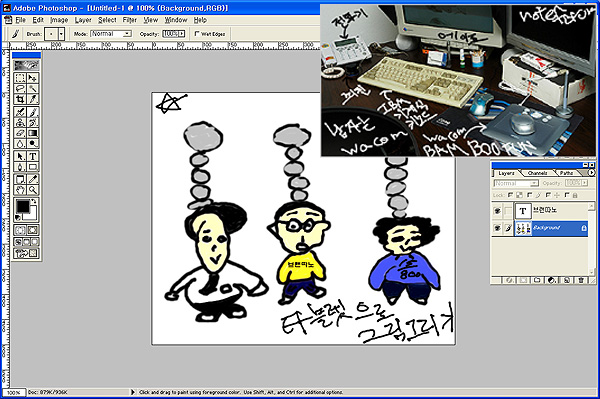The width and height of the screenshot is (600, 399).
Task: Click the foreground black color swatch
Action: [x=23, y=207]
